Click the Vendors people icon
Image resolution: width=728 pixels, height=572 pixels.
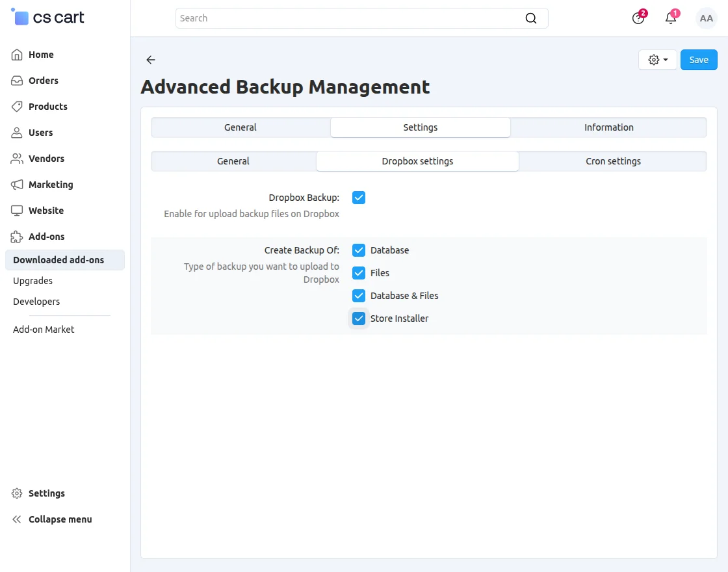[17, 159]
